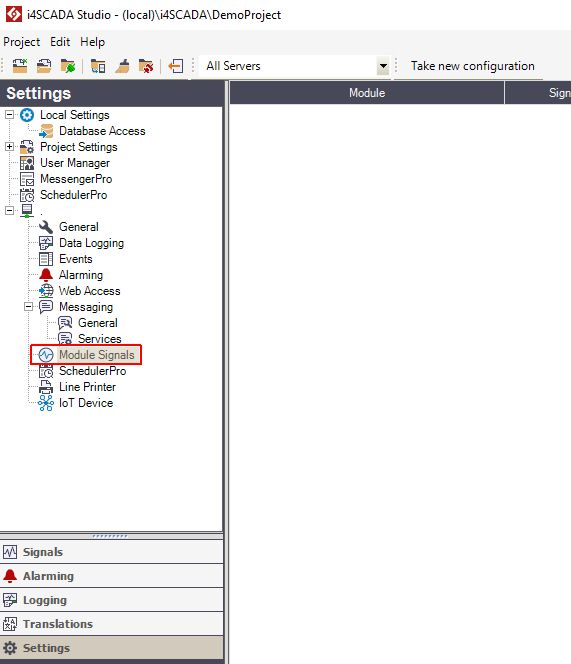571x664 pixels.
Task: Open the All Servers dropdown
Action: tap(383, 66)
